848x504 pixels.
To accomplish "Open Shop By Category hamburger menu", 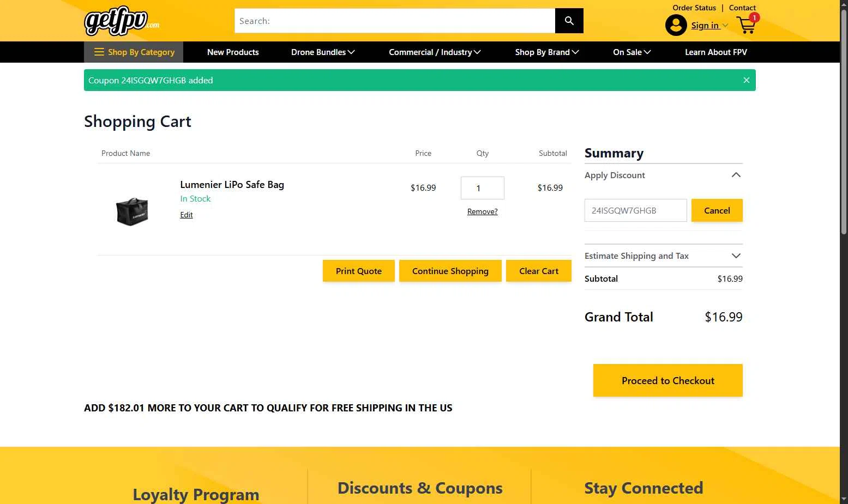I will click(134, 52).
